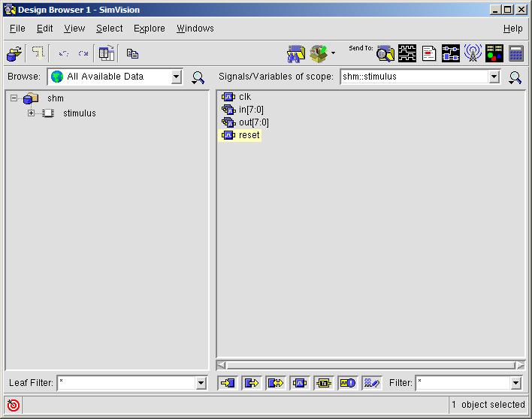Select the shm database in tree
The width and height of the screenshot is (532, 419).
[56, 98]
